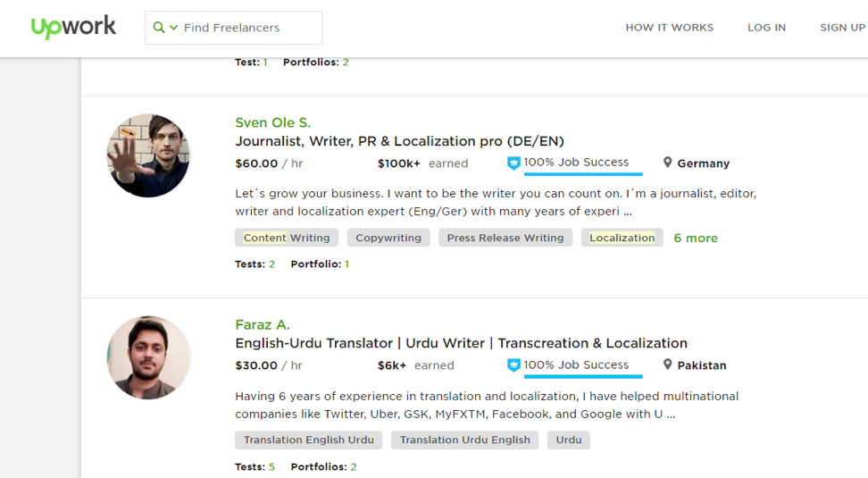Viewport: 868px width, 478px height.
Task: Open Faraz A. profile link
Action: tap(263, 324)
